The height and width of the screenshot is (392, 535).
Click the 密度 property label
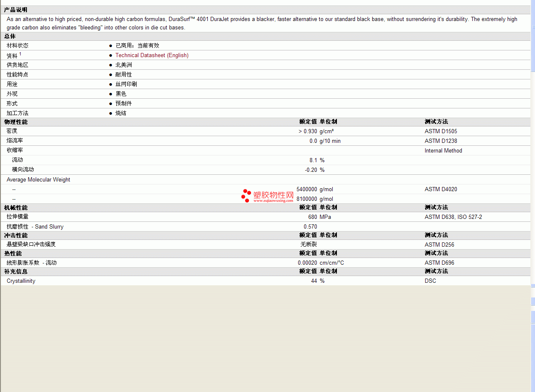point(12,131)
